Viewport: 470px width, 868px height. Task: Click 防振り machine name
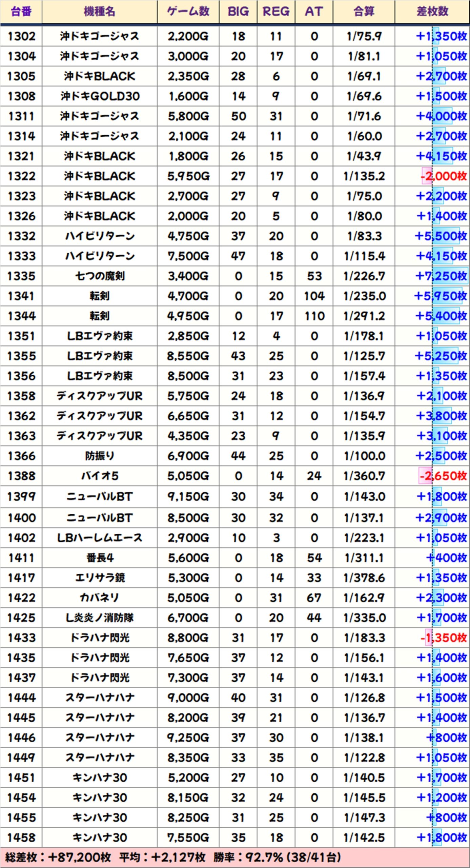pyautogui.click(x=100, y=456)
